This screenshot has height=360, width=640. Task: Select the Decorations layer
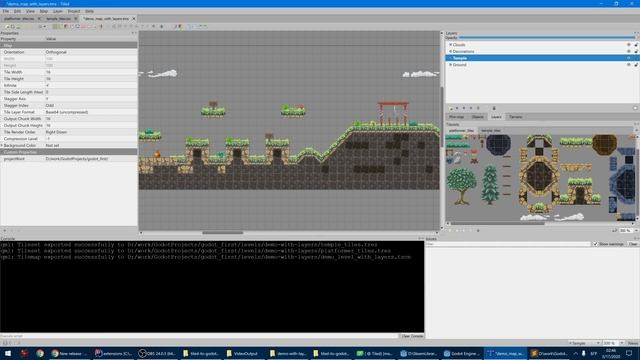(463, 51)
